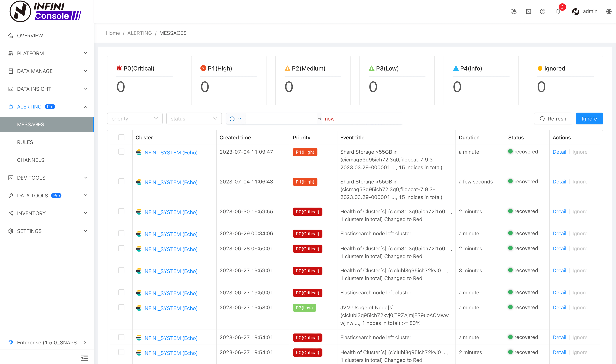Open Detail for the JVM Usage alert
The width and height of the screenshot is (616, 364).
[x=559, y=308]
